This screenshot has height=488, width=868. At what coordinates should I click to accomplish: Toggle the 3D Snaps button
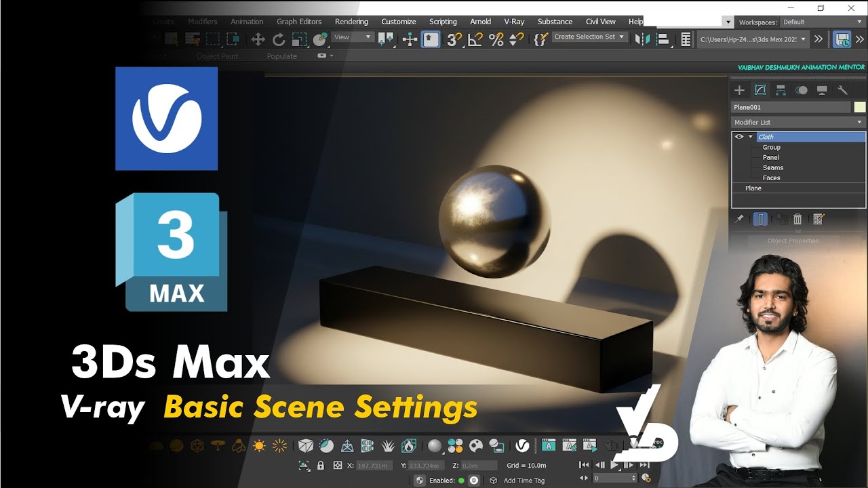pyautogui.click(x=454, y=39)
